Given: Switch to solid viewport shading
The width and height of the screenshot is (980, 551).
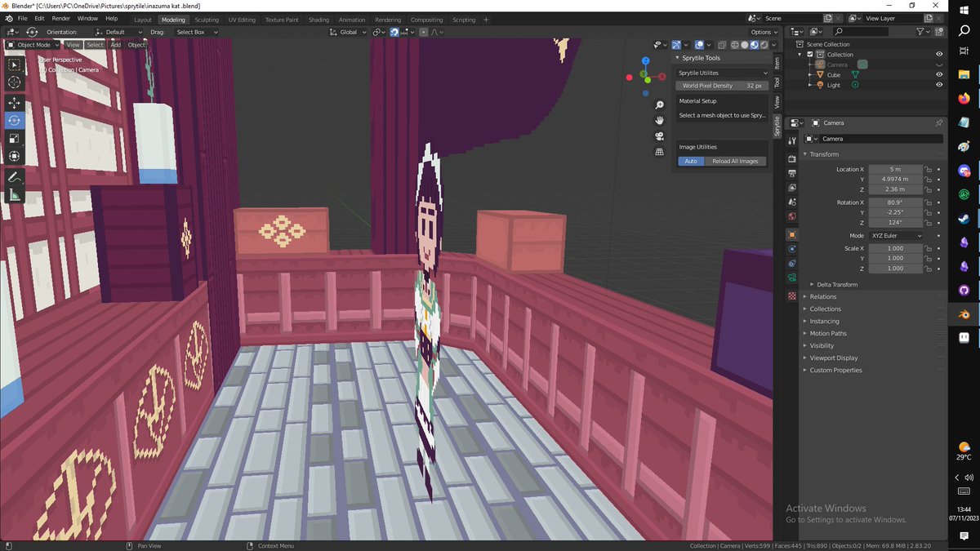Looking at the screenshot, I should (x=744, y=45).
